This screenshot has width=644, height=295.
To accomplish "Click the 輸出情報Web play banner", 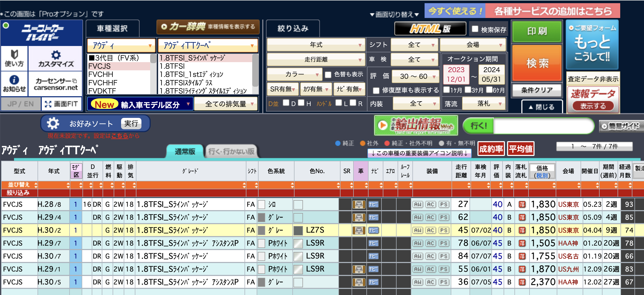I will point(416,125).
